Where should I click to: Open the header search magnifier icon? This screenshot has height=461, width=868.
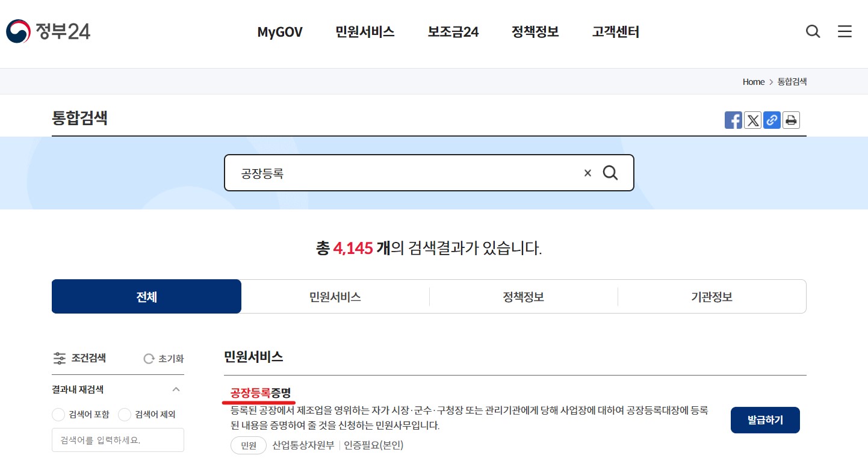pos(813,31)
